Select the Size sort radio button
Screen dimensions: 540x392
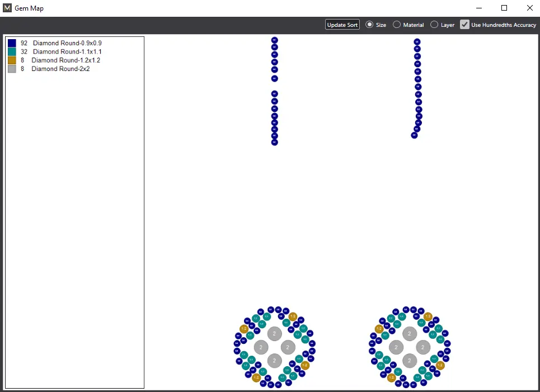point(369,25)
